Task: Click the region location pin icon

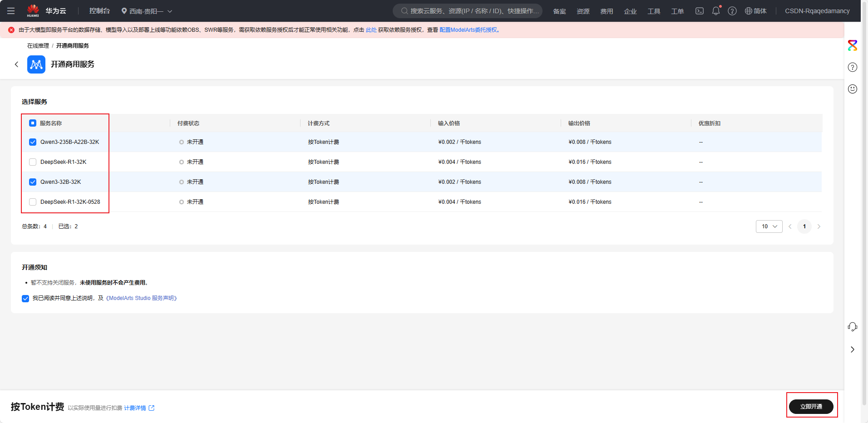Action: (124, 11)
